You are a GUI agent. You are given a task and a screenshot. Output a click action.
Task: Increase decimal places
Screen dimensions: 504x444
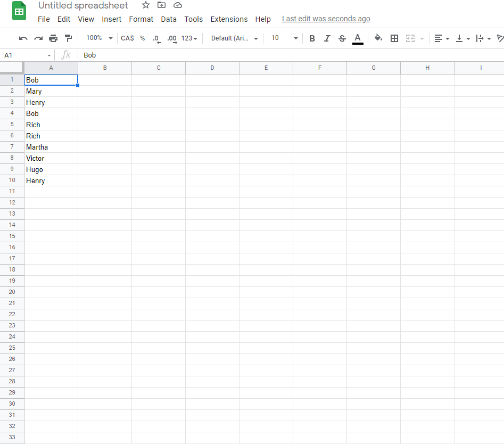pos(171,38)
